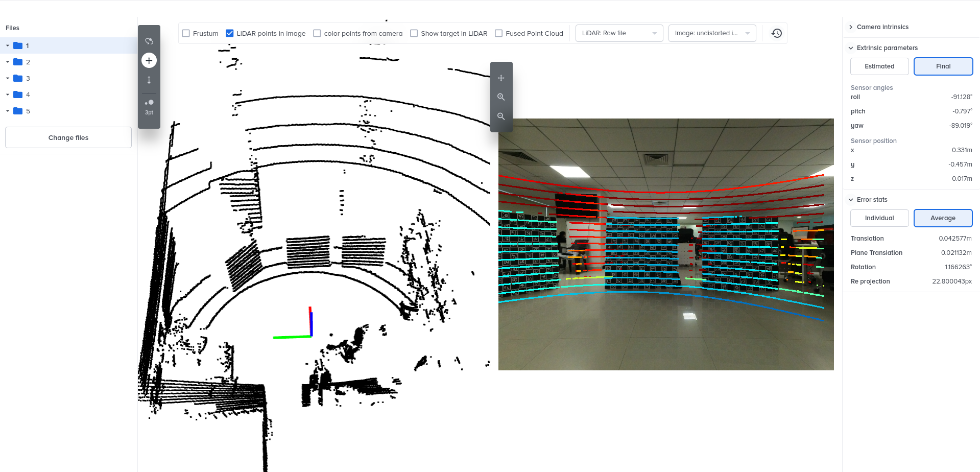Uncheck LiDAR points in image
This screenshot has height=472, width=980.
click(230, 34)
